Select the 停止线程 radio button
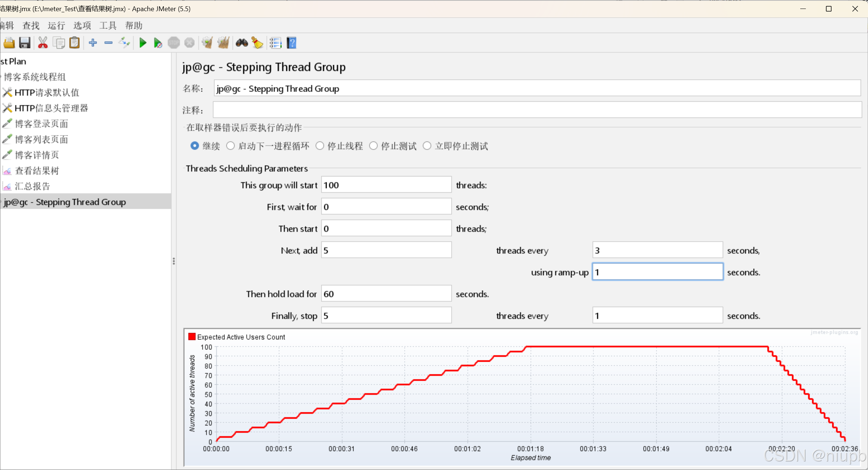Screen dimensions: 868x470 (320, 146)
